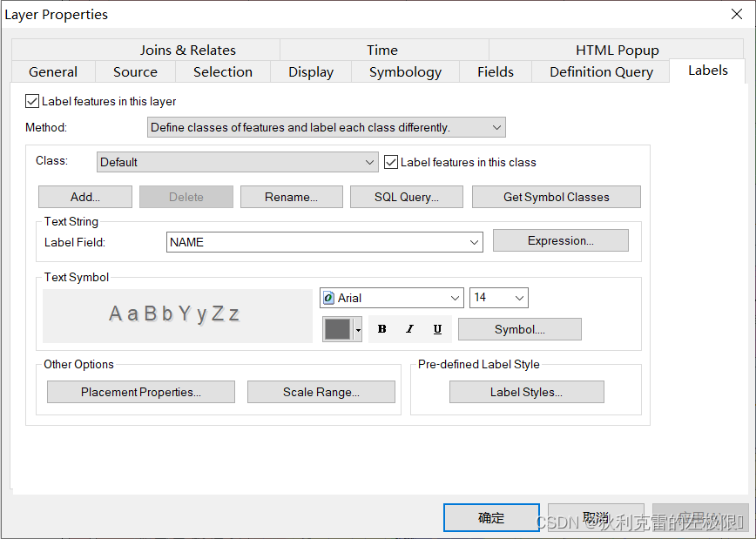This screenshot has width=756, height=539.
Task: Open Placement Properties
Action: pos(140,392)
